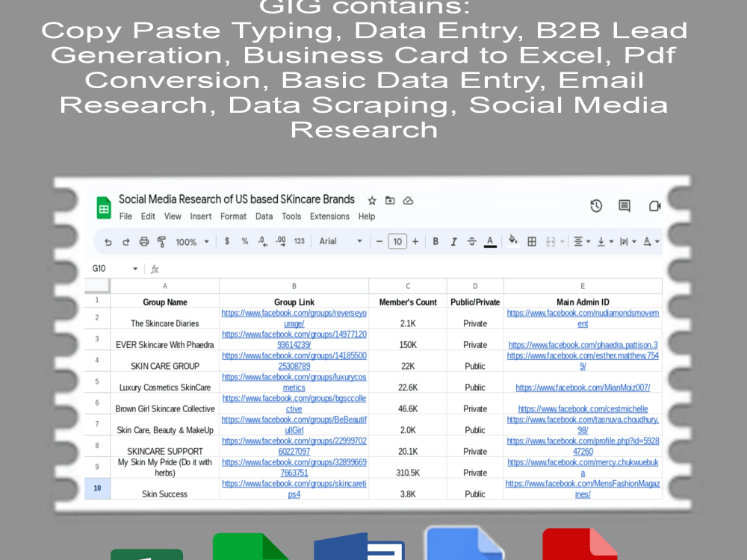Format as percent with % icon
This screenshot has width=747, height=560.
point(244,241)
